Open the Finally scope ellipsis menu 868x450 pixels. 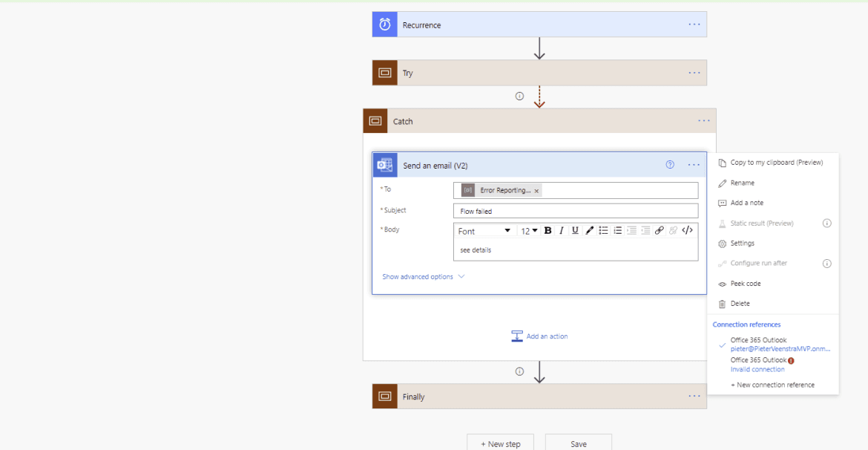point(694,397)
